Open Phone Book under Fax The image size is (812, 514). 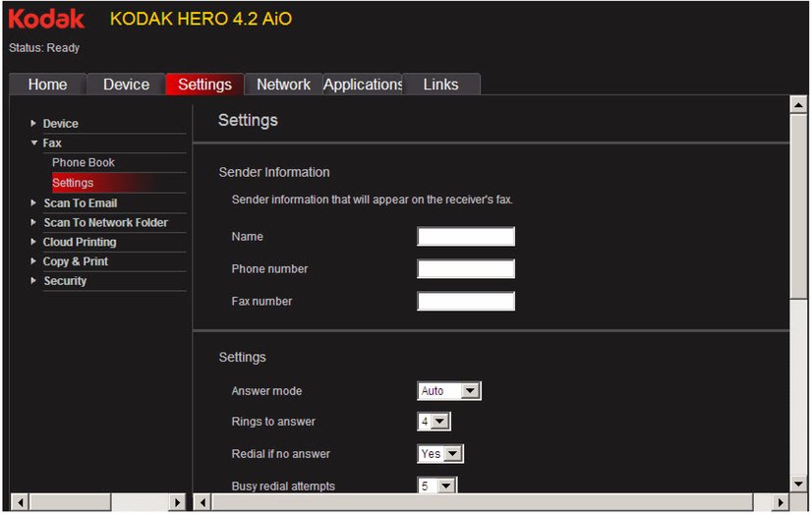(x=84, y=163)
